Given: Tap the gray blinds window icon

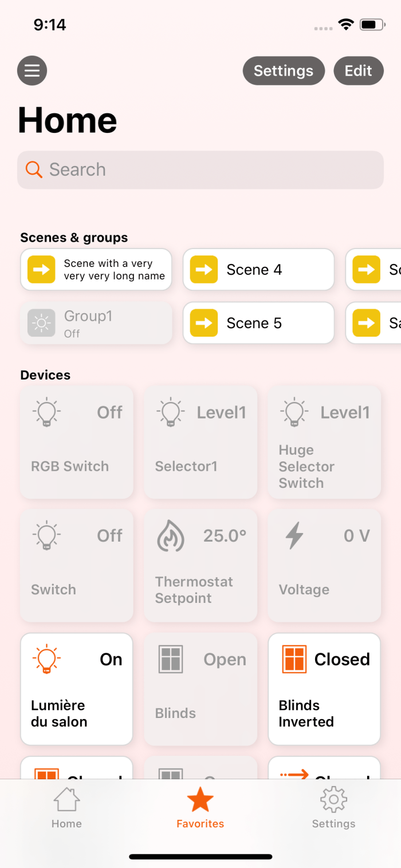Looking at the screenshot, I should click(171, 659).
